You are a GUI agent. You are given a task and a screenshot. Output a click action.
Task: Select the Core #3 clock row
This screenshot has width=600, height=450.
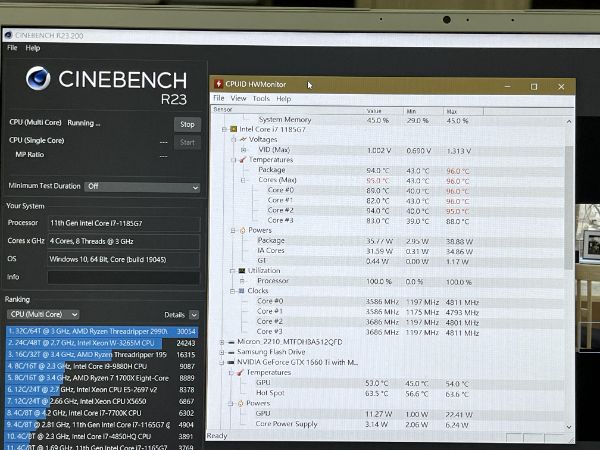click(388, 332)
